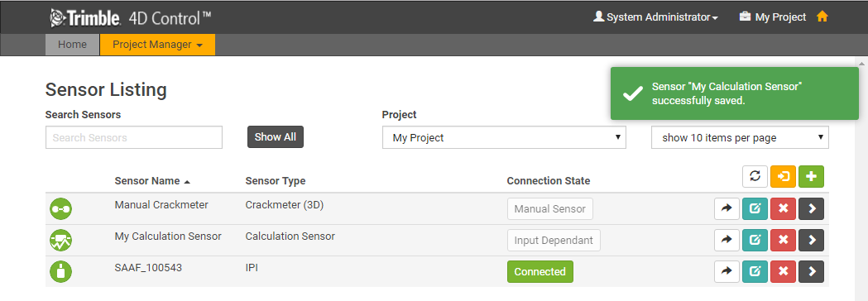Edit the My Calculation Sensor row

tap(755, 240)
